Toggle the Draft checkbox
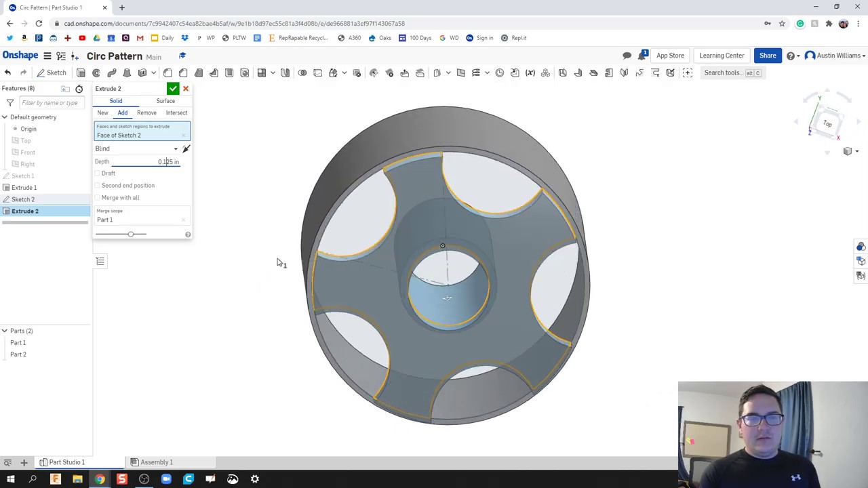Viewport: 868px width, 488px height. pyautogui.click(x=98, y=174)
